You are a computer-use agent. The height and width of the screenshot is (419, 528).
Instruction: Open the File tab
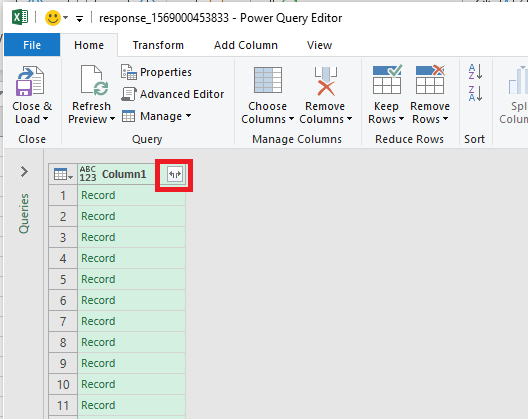tap(32, 45)
